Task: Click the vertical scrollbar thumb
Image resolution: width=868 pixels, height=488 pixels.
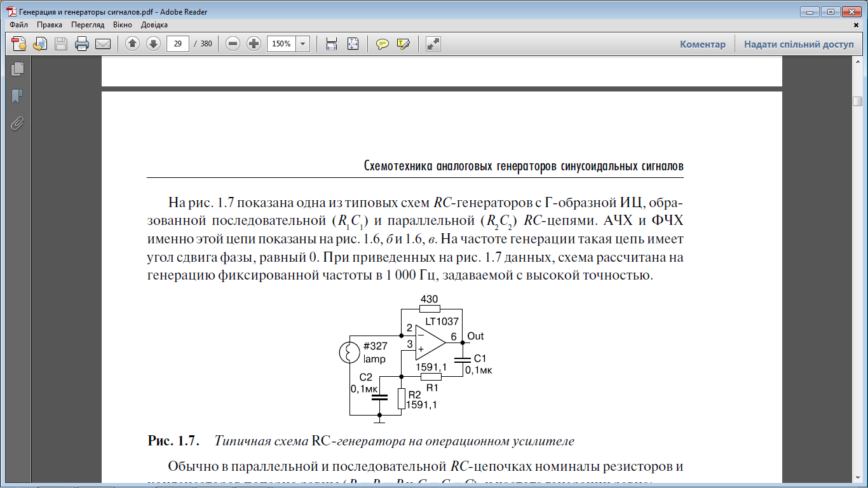Action: pyautogui.click(x=858, y=102)
